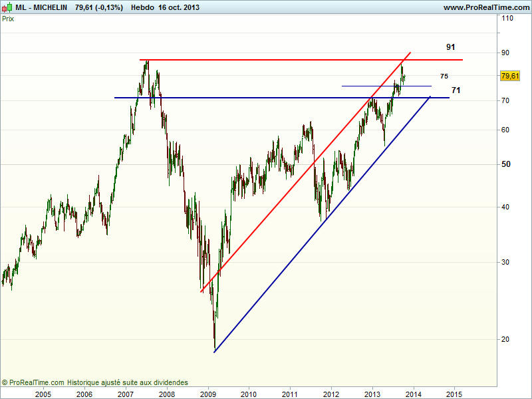Select the red horizontal resistance line at 91
Viewport: 532px width, 399px height.
(266, 60)
